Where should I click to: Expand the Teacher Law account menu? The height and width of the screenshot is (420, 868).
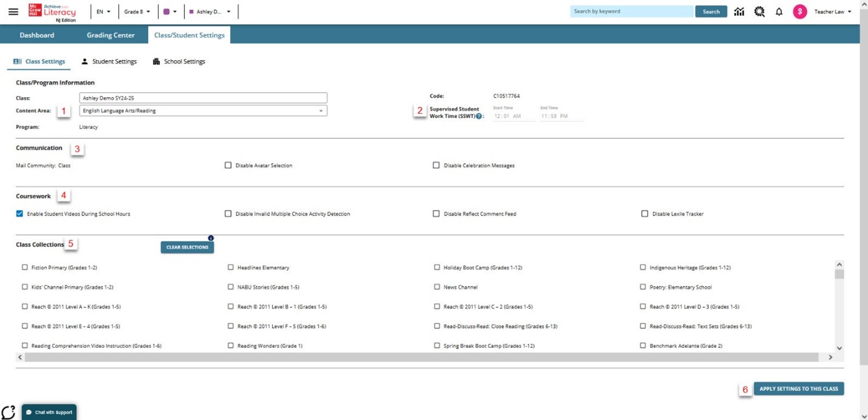pos(833,11)
